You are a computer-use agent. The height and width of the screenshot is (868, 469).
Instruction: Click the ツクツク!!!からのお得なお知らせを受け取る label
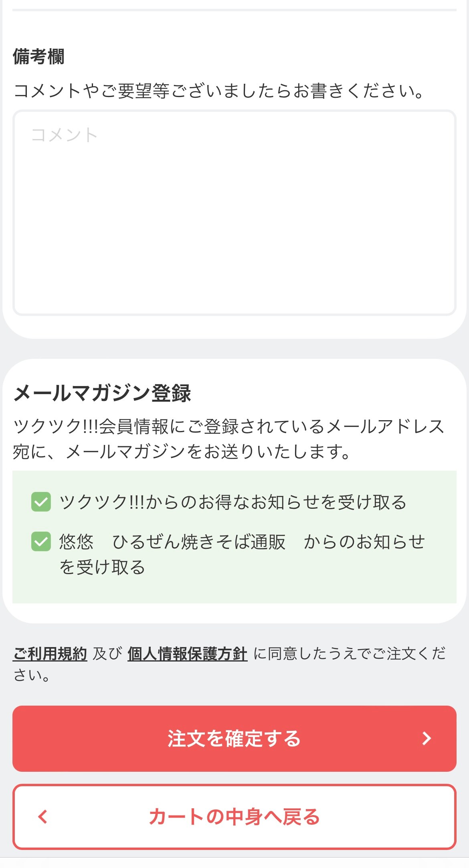pos(232,502)
